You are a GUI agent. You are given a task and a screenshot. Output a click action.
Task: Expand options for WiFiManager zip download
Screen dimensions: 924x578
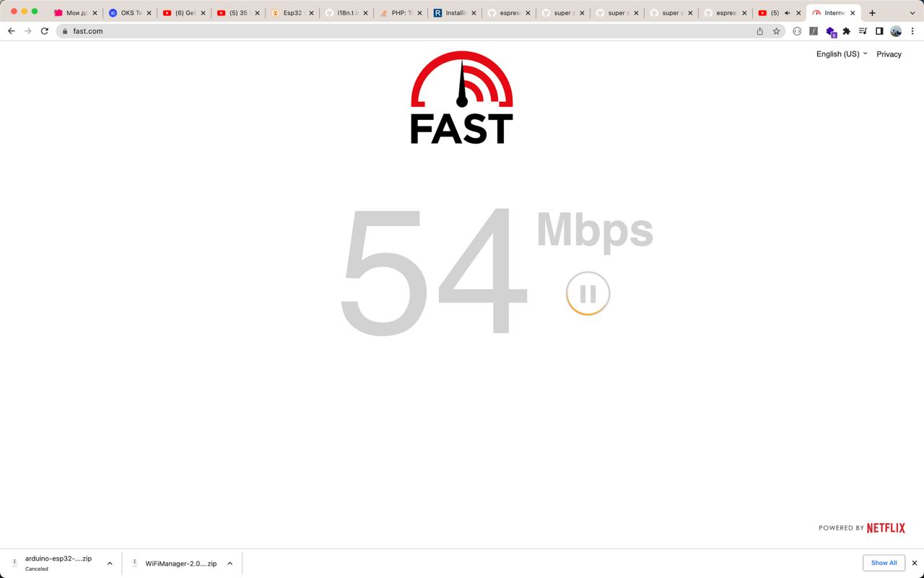[230, 564]
